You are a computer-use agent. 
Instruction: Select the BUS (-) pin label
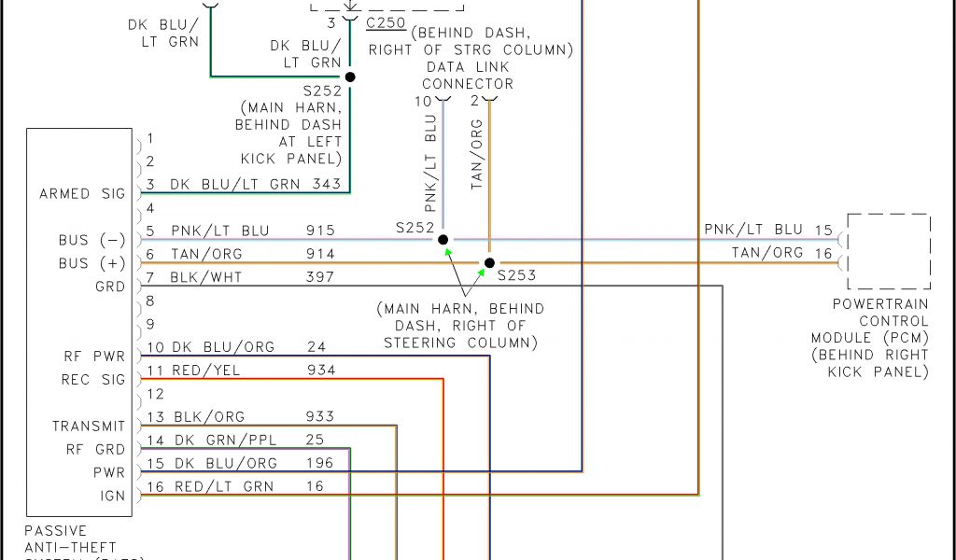[x=91, y=241]
